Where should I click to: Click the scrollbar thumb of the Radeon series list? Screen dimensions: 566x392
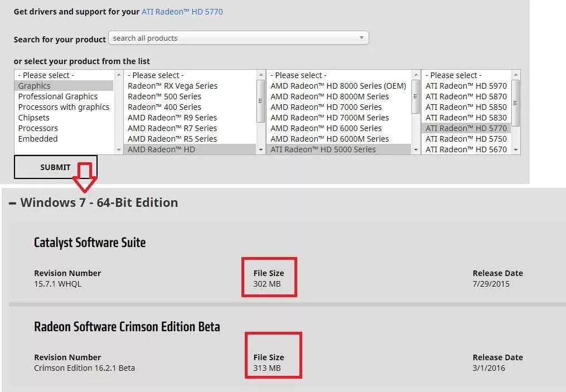click(260, 101)
